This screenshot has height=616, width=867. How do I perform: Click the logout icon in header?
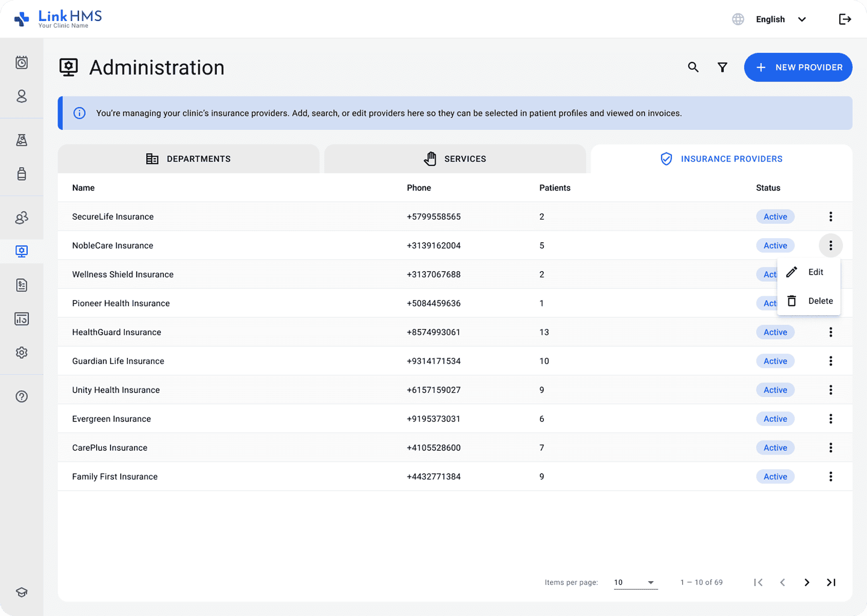pos(844,20)
